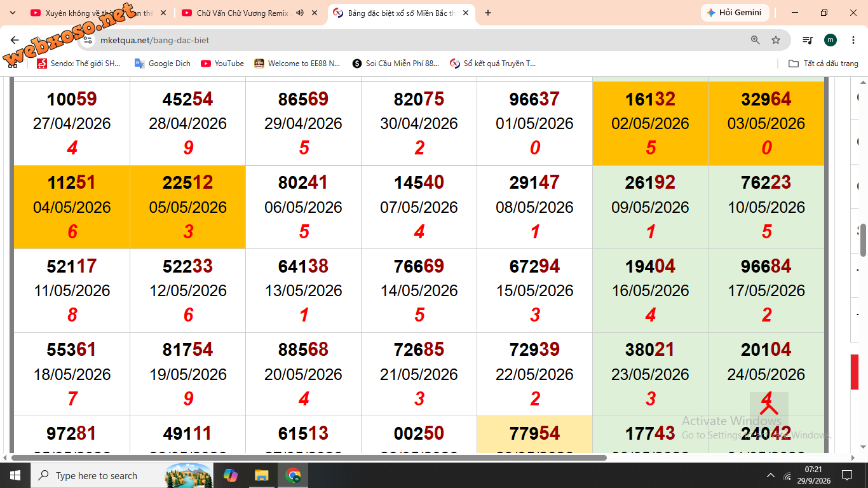The image size is (868, 488).
Task: Open the zoom magnifier icon in address bar
Action: click(x=755, y=40)
